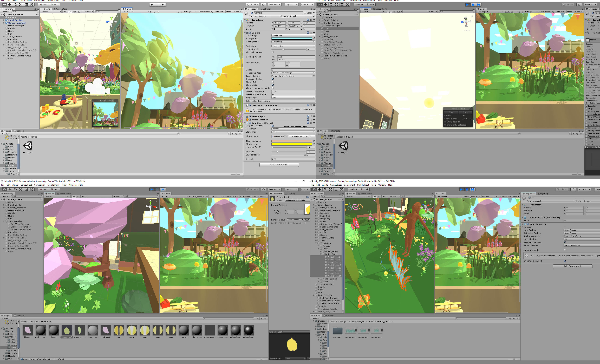The height and width of the screenshot is (364, 600).
Task: Click the Audio Listener help book icon
Action: click(308, 120)
